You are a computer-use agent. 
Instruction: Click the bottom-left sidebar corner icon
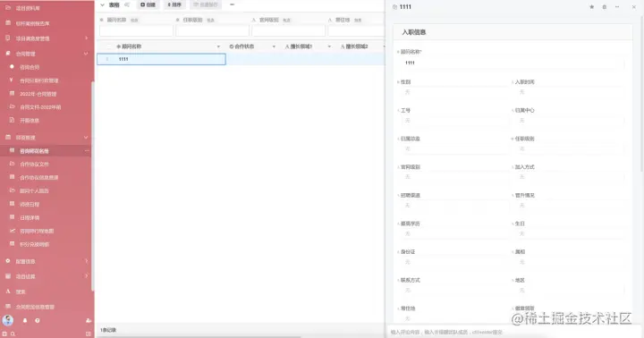4,334
